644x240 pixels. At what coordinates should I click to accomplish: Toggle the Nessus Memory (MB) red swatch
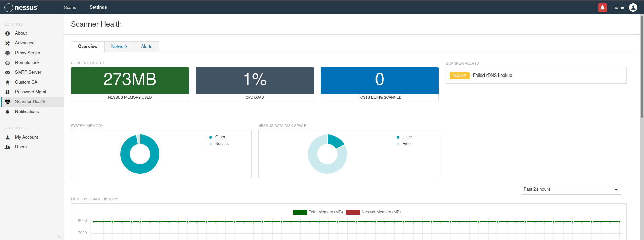(353, 212)
